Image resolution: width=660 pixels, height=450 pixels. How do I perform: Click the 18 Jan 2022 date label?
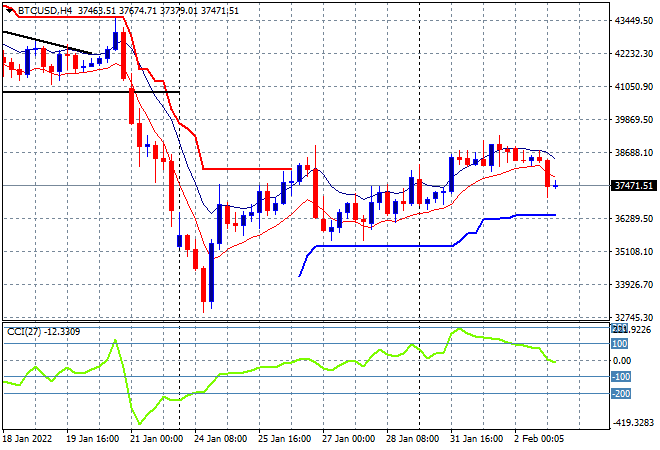(x=27, y=439)
